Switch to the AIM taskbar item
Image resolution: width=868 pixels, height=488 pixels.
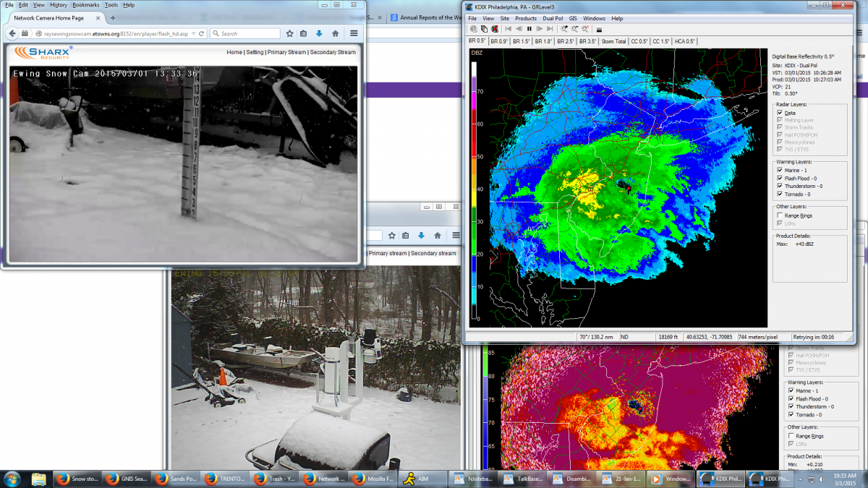422,479
